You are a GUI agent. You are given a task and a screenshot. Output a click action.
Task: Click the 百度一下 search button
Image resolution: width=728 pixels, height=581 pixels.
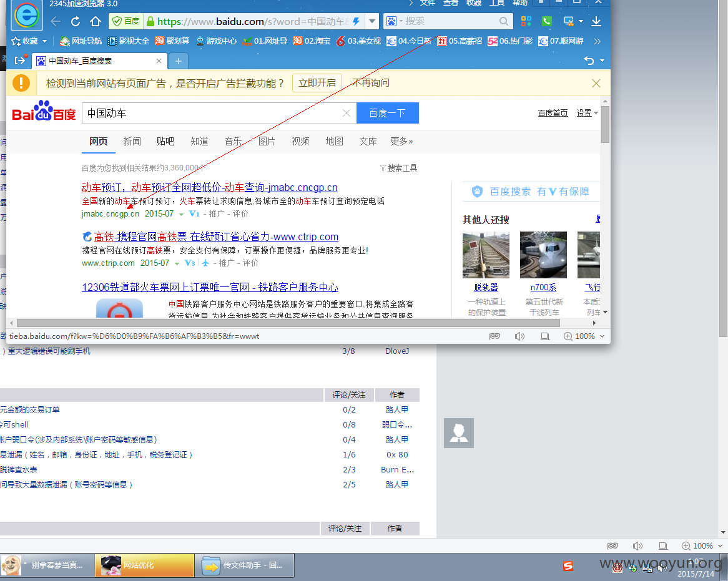388,113
